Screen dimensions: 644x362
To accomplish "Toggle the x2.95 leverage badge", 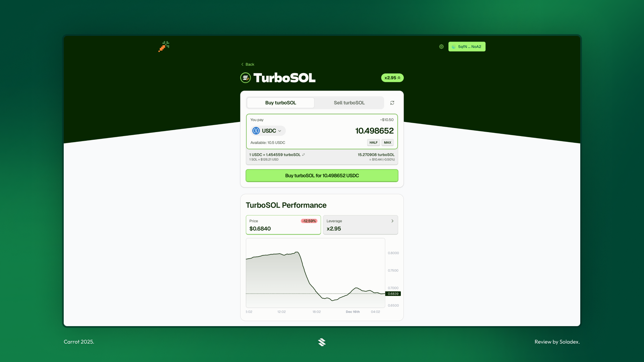I will [x=392, y=77].
